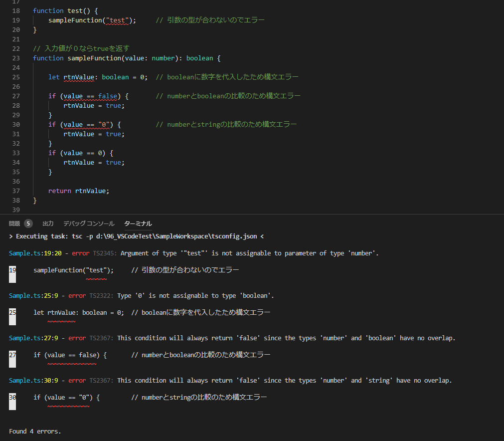The image size is (504, 441).
Task: Click the highlighted line 27 marker in terminal output
Action: click(12, 355)
